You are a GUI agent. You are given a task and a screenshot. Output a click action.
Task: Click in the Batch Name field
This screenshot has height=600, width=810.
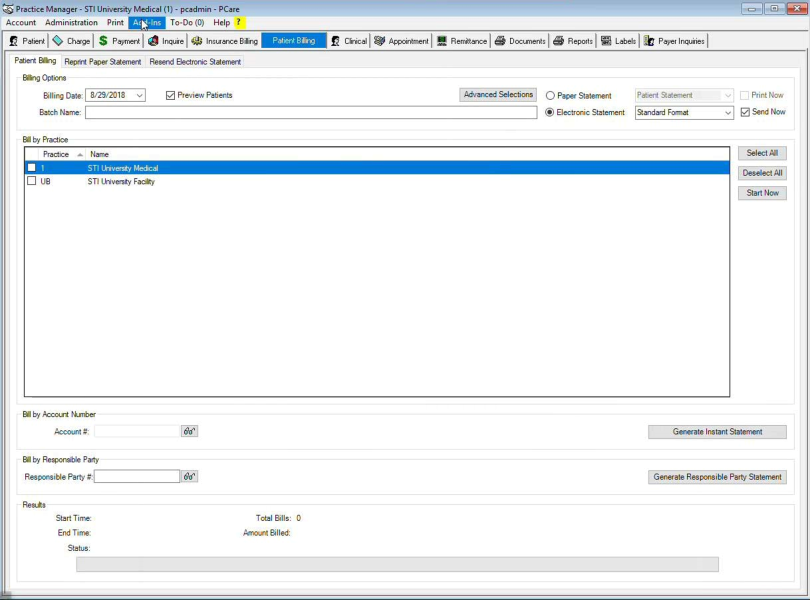[310, 113]
